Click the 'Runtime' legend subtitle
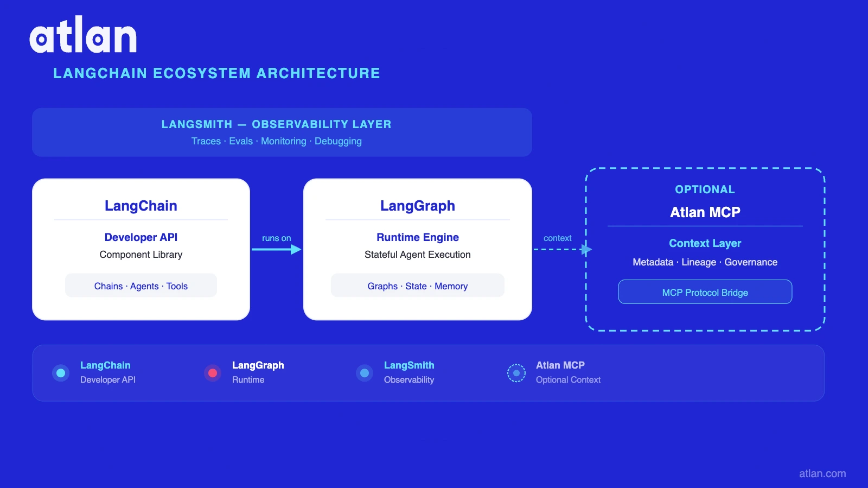The height and width of the screenshot is (488, 868). pyautogui.click(x=248, y=380)
